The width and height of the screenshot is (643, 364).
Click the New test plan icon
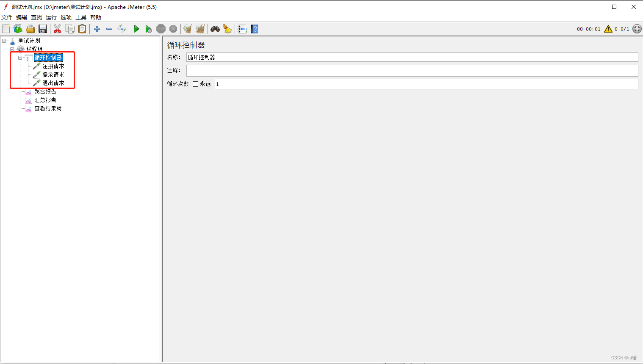point(6,29)
